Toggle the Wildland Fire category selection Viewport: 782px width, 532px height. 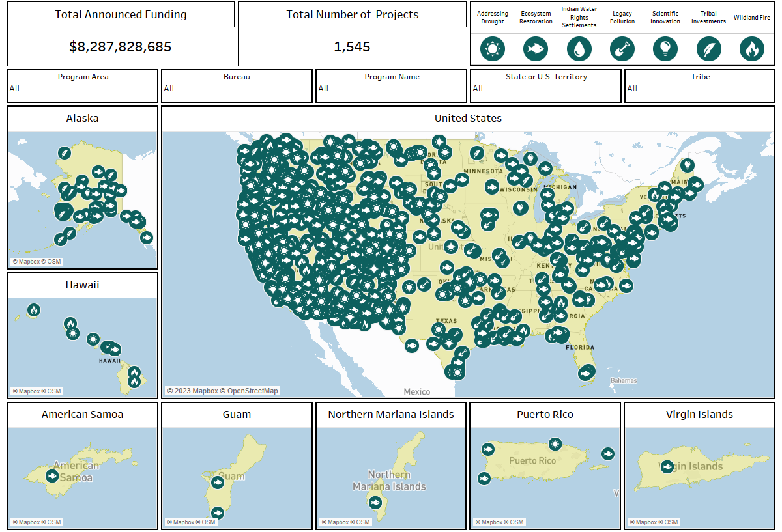tap(751, 48)
